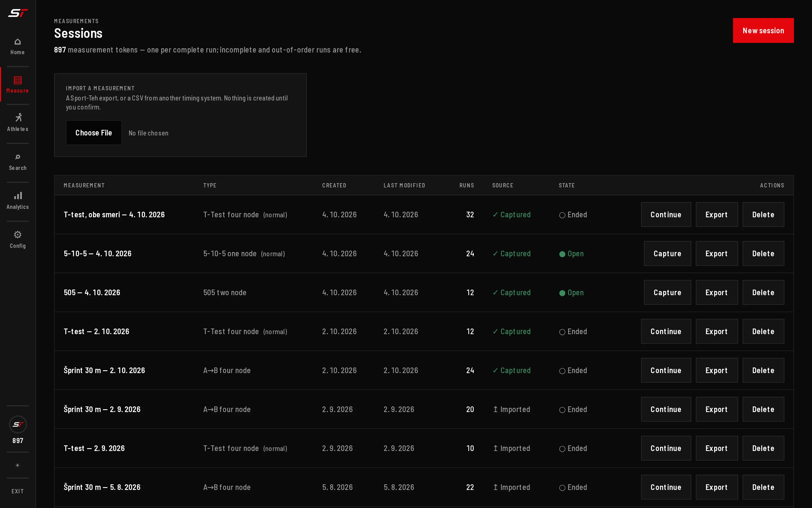Open the Measure section in sidebar
This screenshot has height=508, width=812.
18,85
